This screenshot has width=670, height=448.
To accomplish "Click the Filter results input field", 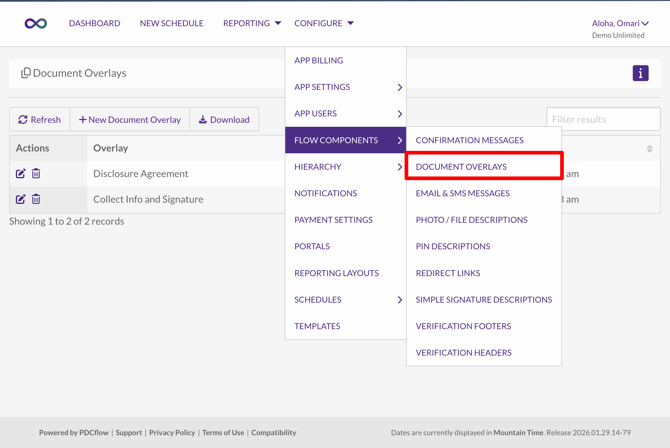I will click(x=603, y=119).
